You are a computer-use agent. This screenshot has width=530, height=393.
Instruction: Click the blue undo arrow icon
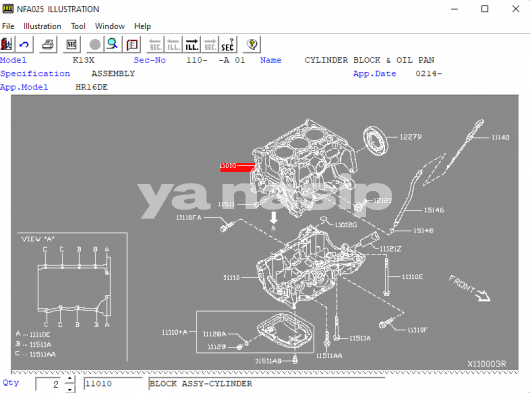pos(24,44)
